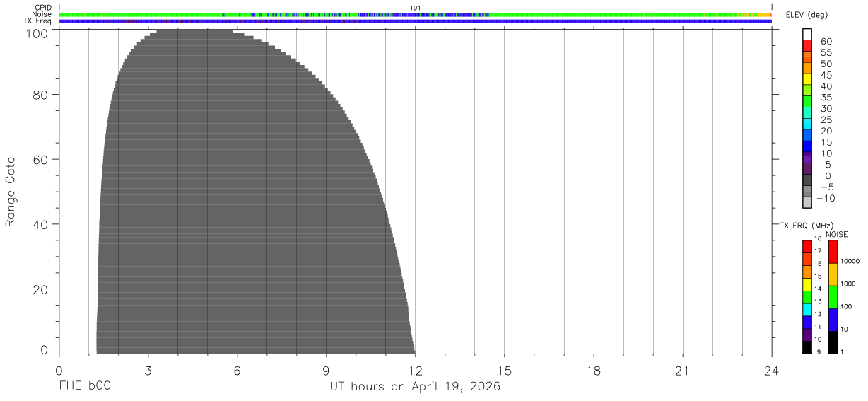Click the x-axis tick label '12'
The width and height of the screenshot is (868, 401).
(416, 371)
